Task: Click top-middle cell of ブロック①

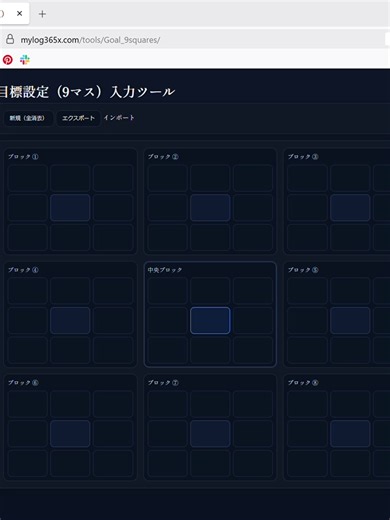Action: point(70,178)
